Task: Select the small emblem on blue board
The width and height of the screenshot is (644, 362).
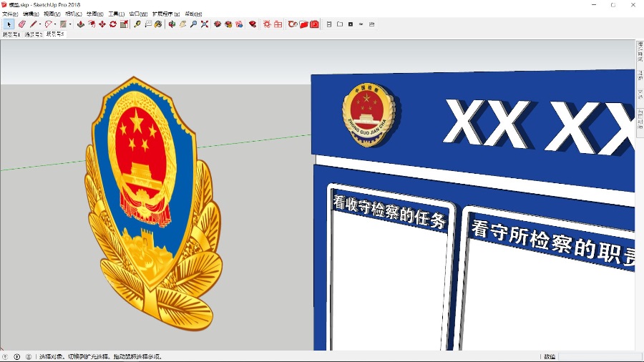Action: [x=369, y=114]
